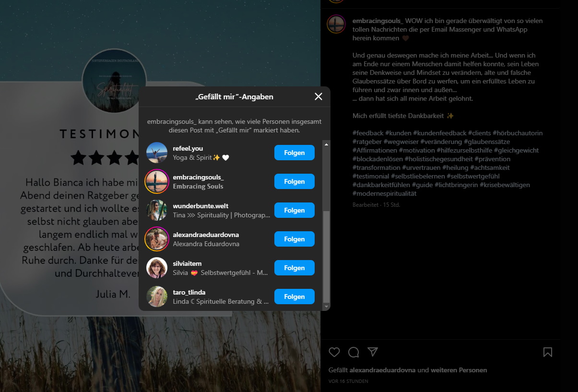
Task: Like the post with heart icon
Action: coord(334,352)
